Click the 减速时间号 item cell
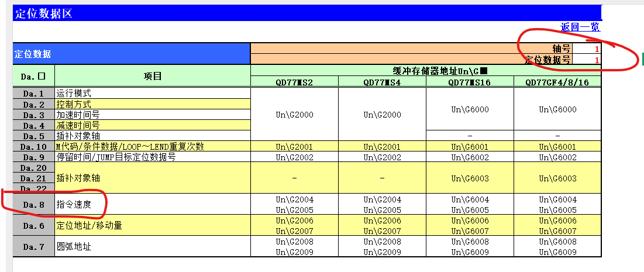The image size is (644, 272). coord(152,125)
